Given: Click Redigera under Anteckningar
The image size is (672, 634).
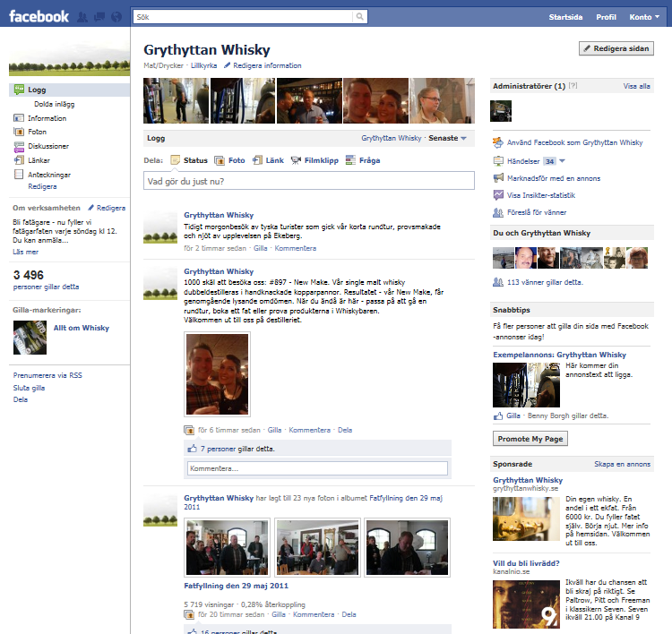Looking at the screenshot, I should 42,186.
